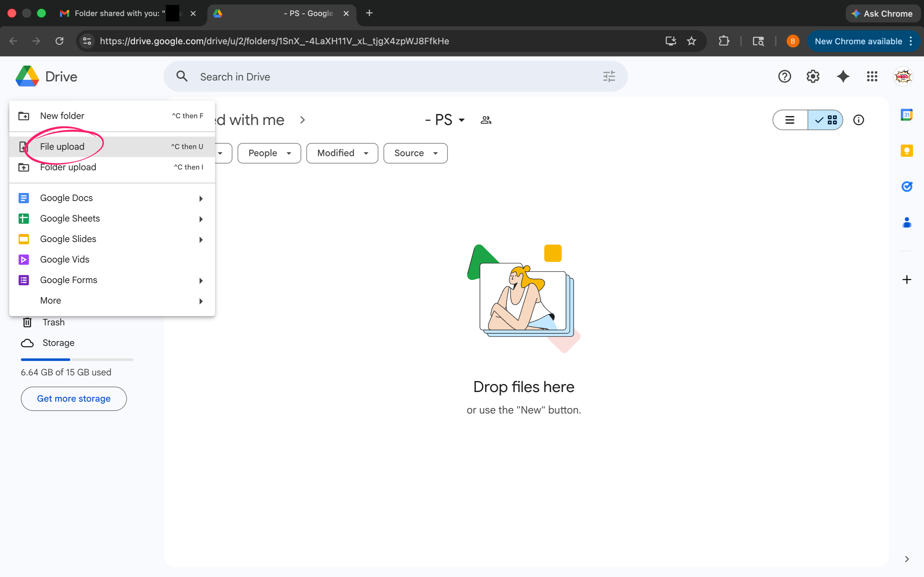Open the Google apps grid
Viewport: 924px width, 577px height.
[x=872, y=77]
